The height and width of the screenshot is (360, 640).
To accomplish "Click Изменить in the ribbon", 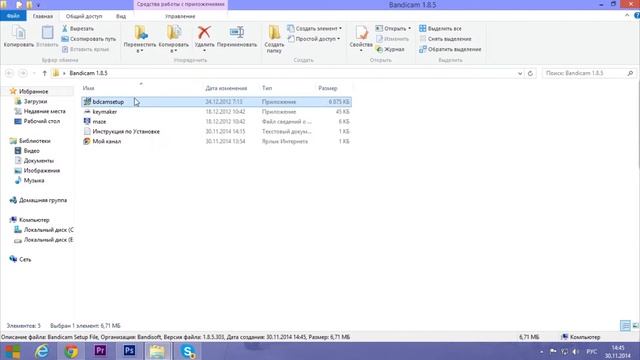I will (x=392, y=39).
